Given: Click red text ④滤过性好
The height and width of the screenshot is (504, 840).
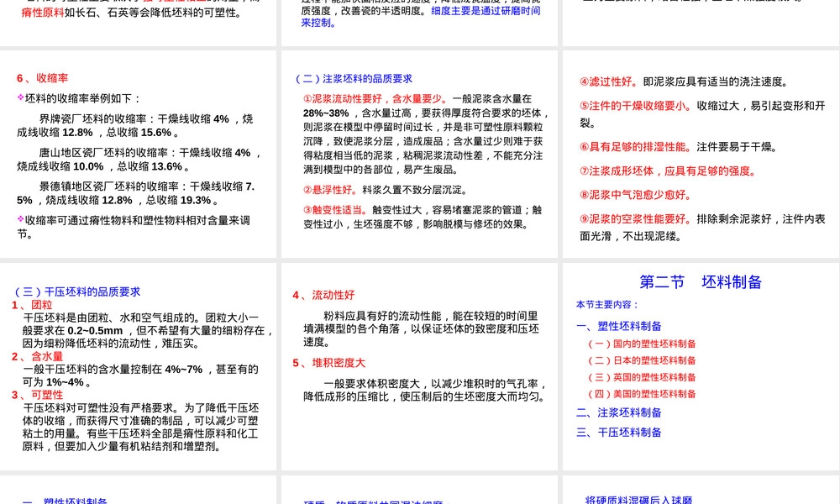Looking at the screenshot, I should pos(608,81).
